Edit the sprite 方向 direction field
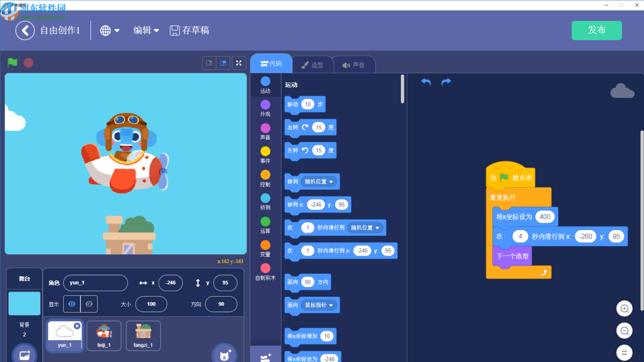Image resolution: width=644 pixels, height=362 pixels. pos(221,304)
